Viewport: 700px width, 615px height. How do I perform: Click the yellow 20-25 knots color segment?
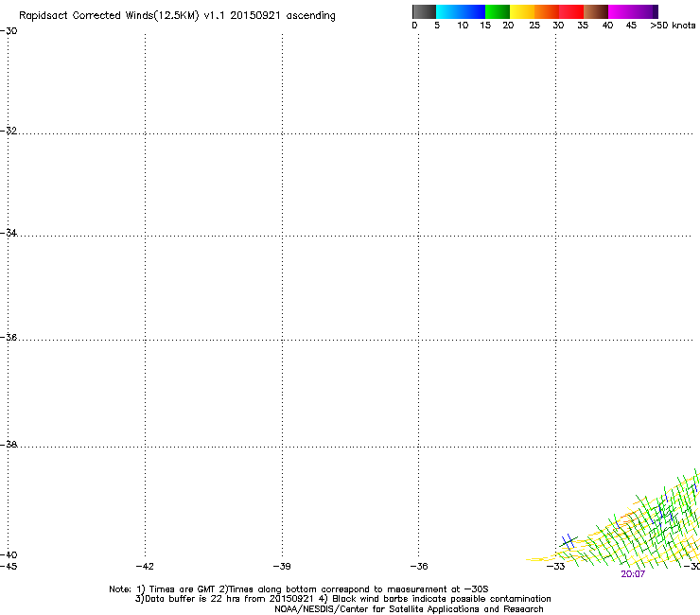[x=522, y=11]
